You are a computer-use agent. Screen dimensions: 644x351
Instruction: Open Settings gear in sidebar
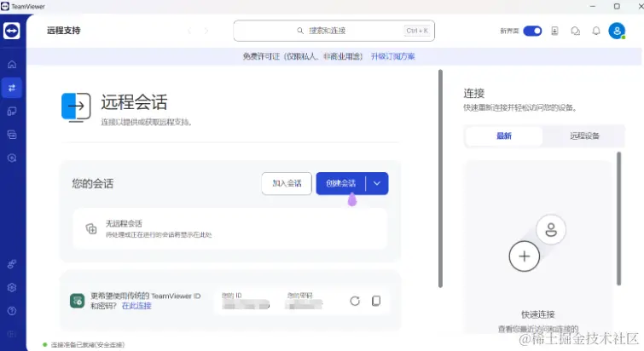pos(12,287)
